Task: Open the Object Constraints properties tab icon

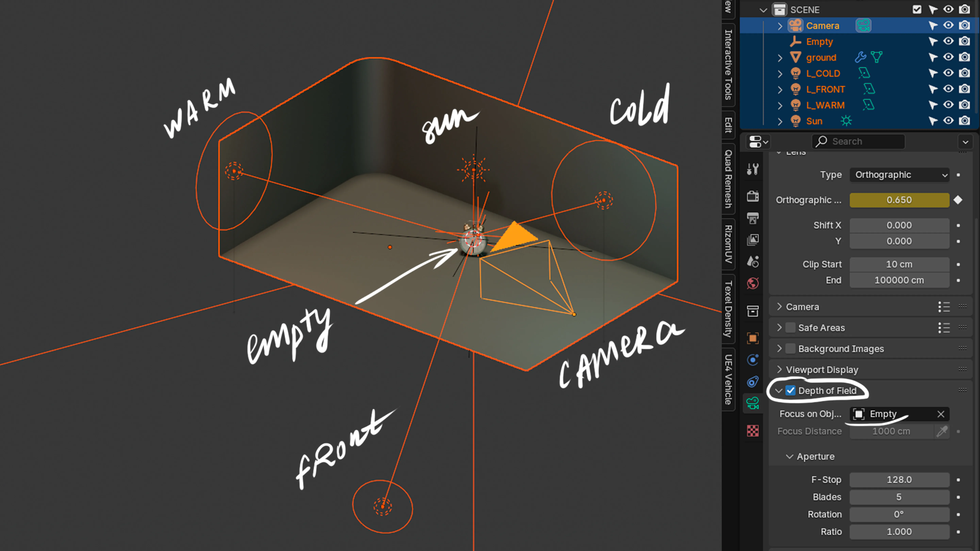Action: point(753,381)
